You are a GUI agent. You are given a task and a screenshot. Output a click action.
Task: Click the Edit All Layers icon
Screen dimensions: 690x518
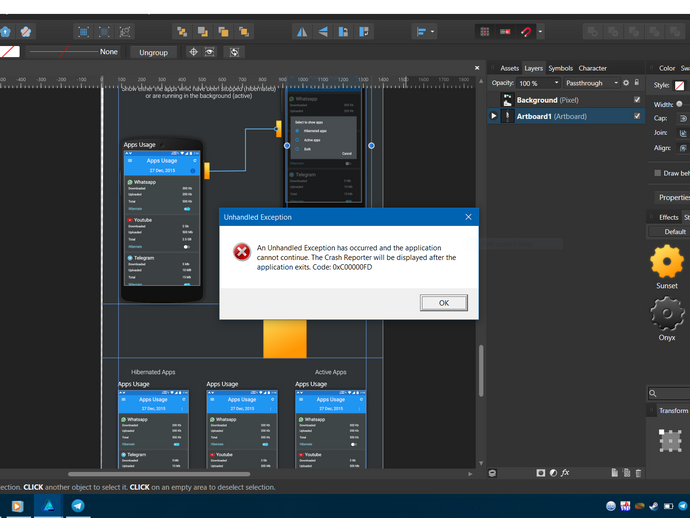point(492,473)
